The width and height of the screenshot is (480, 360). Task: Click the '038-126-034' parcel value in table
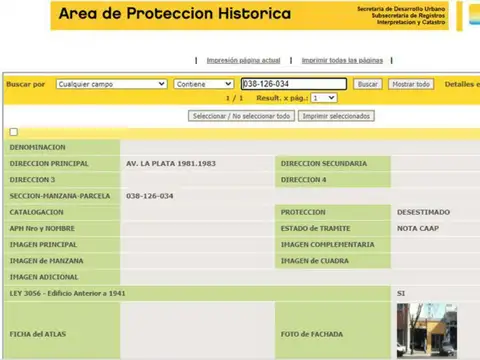(150, 196)
